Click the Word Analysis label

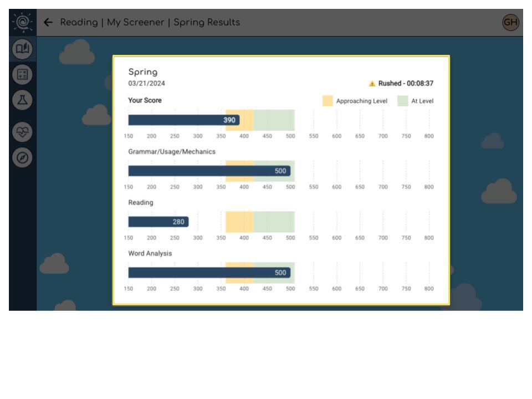(x=150, y=253)
